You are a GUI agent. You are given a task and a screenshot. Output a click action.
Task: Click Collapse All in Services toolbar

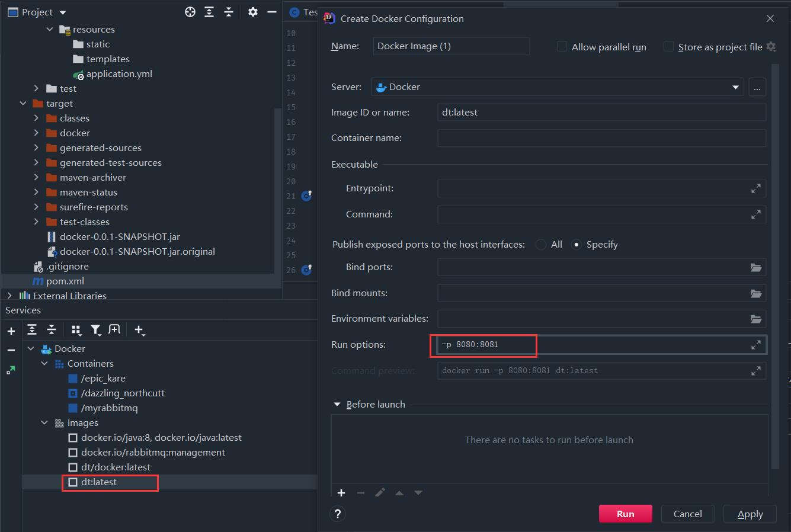point(52,329)
